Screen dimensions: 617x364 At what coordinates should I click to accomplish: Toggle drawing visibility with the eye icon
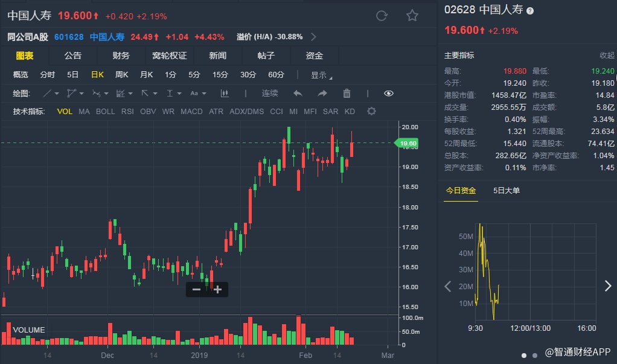click(x=388, y=93)
